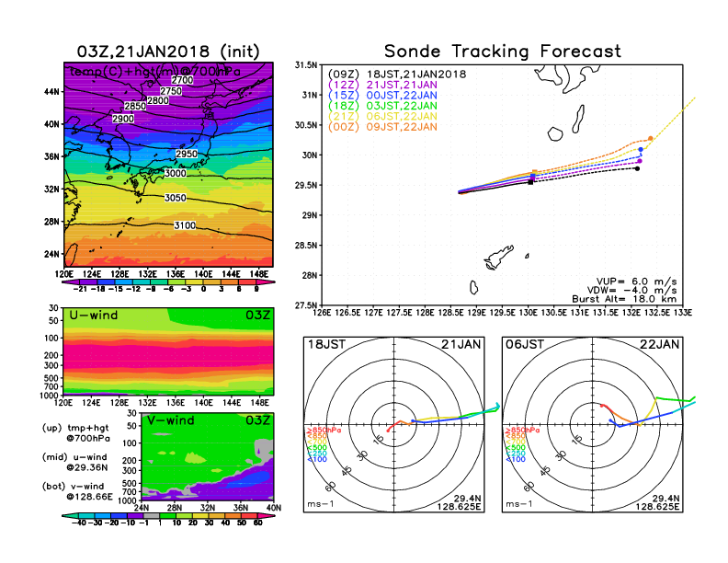The image size is (728, 563).
Task: Select the "Burst Alt= 18.0 km" text
Action: (x=624, y=299)
